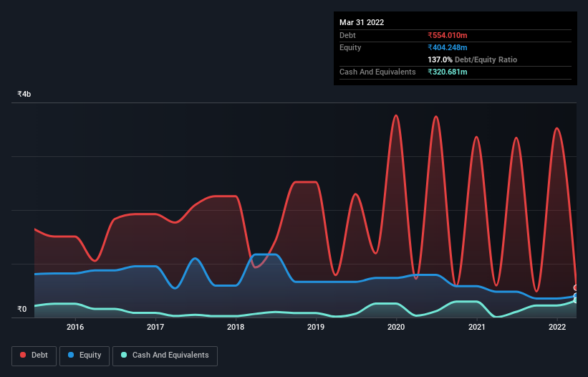This screenshot has height=377, width=588.
Task: Click the 2020 x-axis label
Action: tap(396, 327)
